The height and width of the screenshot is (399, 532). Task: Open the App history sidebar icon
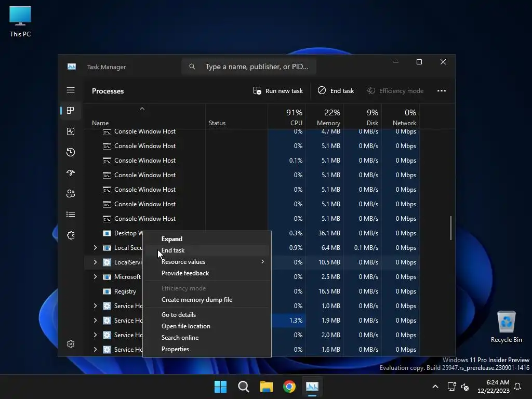point(71,152)
